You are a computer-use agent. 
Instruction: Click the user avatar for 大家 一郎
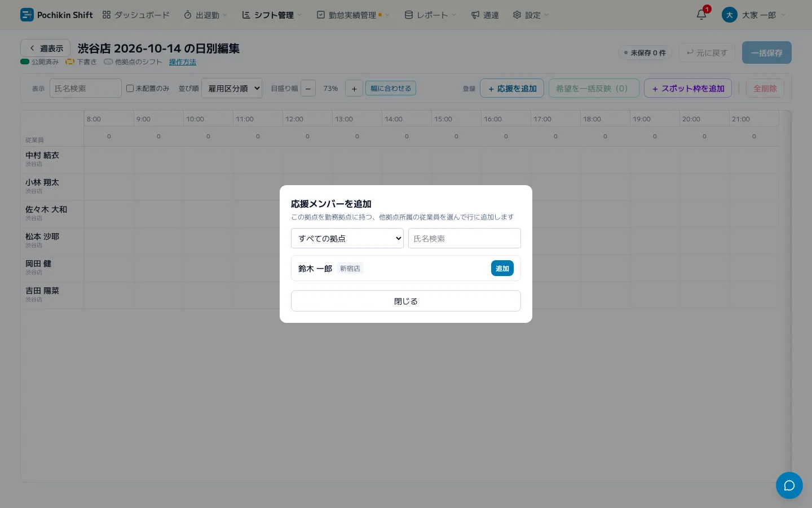click(729, 15)
